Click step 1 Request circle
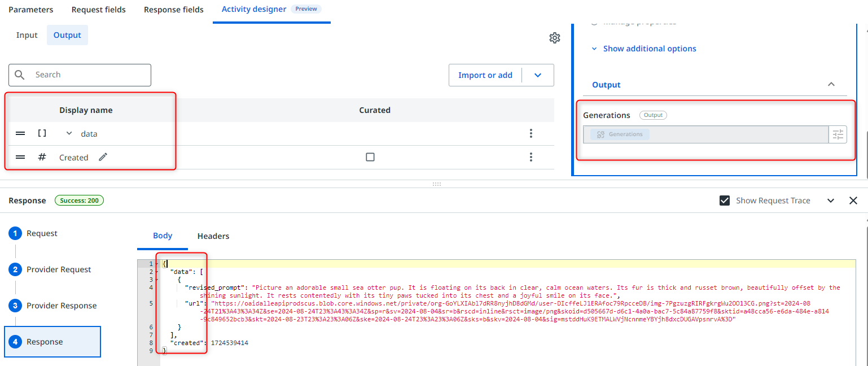 point(15,233)
